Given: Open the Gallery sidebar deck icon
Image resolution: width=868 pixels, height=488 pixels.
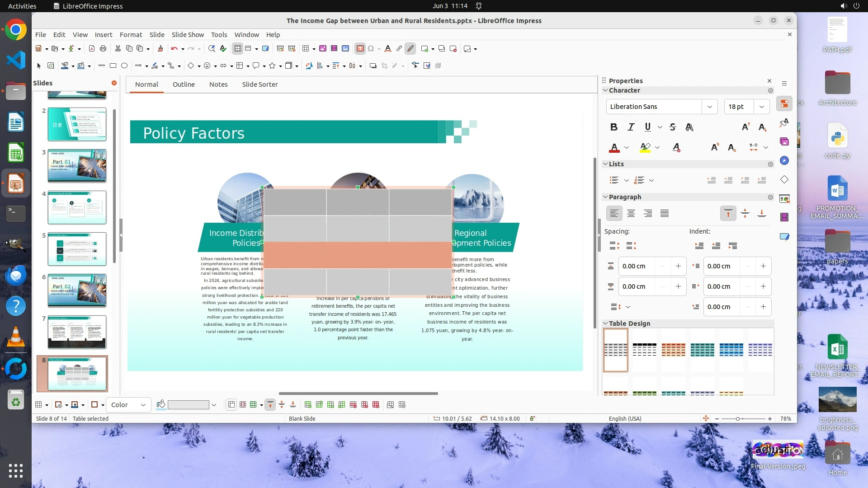Looking at the screenshot, I should coord(784,141).
